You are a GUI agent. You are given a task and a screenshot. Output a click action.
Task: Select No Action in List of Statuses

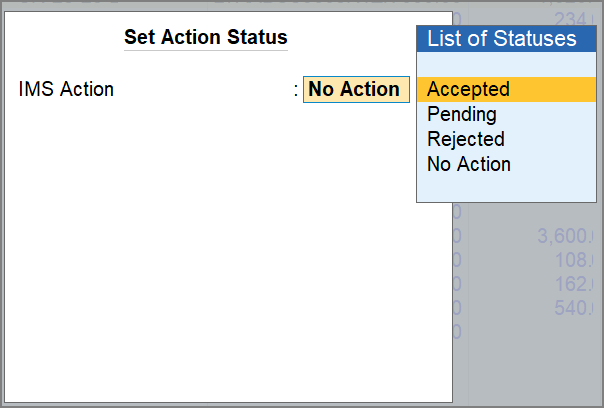click(506, 164)
